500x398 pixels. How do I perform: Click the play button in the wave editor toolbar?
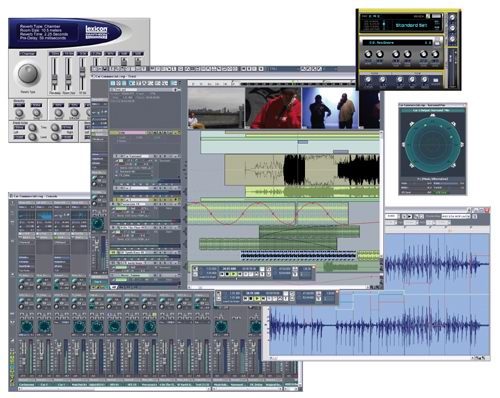[x=410, y=217]
